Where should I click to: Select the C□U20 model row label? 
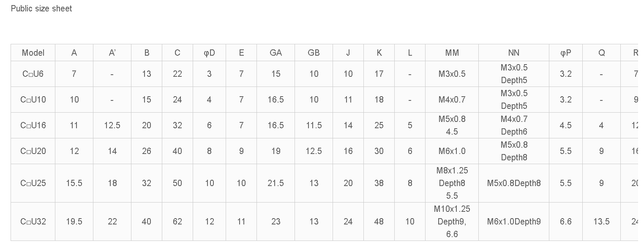[x=33, y=151]
